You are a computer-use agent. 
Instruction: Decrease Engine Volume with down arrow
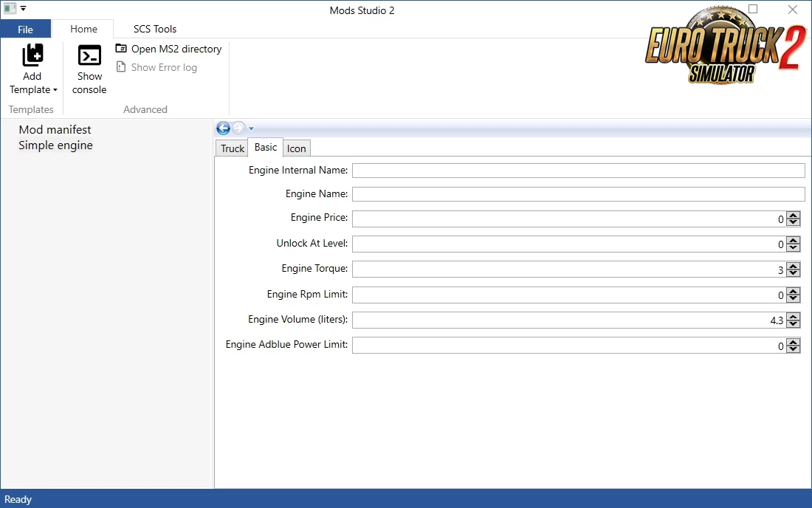click(793, 324)
